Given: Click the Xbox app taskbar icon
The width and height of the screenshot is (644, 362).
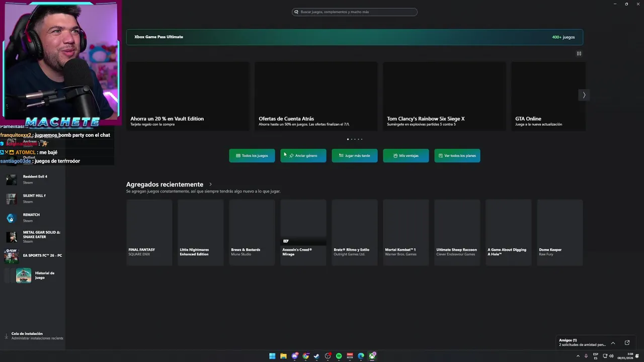Looking at the screenshot, I should [372, 356].
